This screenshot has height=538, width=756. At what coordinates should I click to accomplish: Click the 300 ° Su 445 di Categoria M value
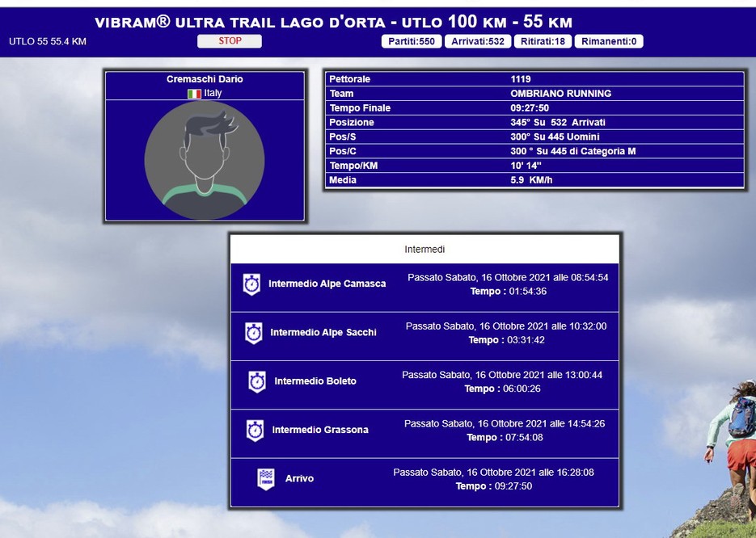pos(573,151)
